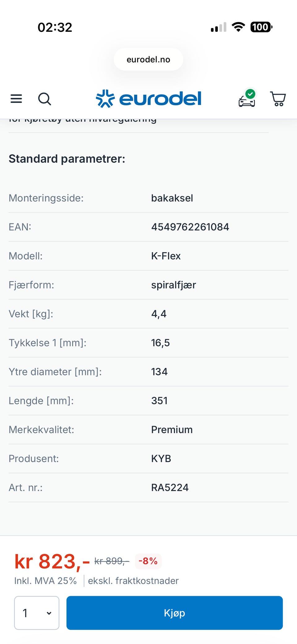Tap the search magnifier icon
The image size is (297, 644).
tap(45, 99)
